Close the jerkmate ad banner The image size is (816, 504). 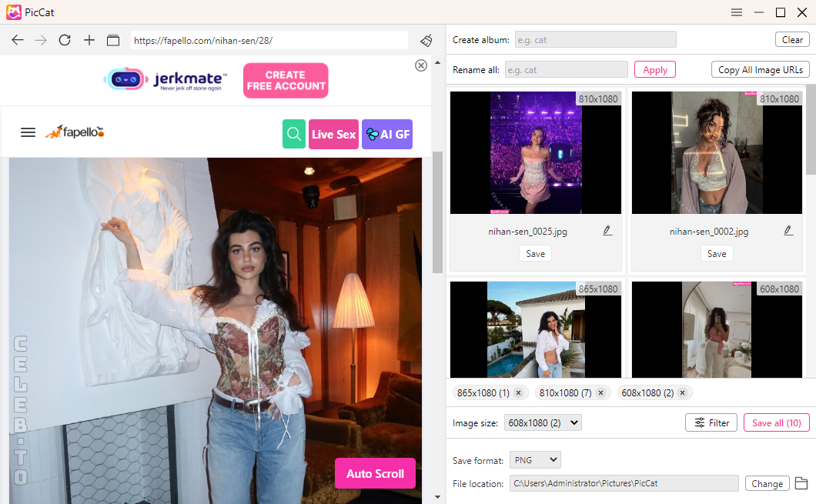[421, 65]
